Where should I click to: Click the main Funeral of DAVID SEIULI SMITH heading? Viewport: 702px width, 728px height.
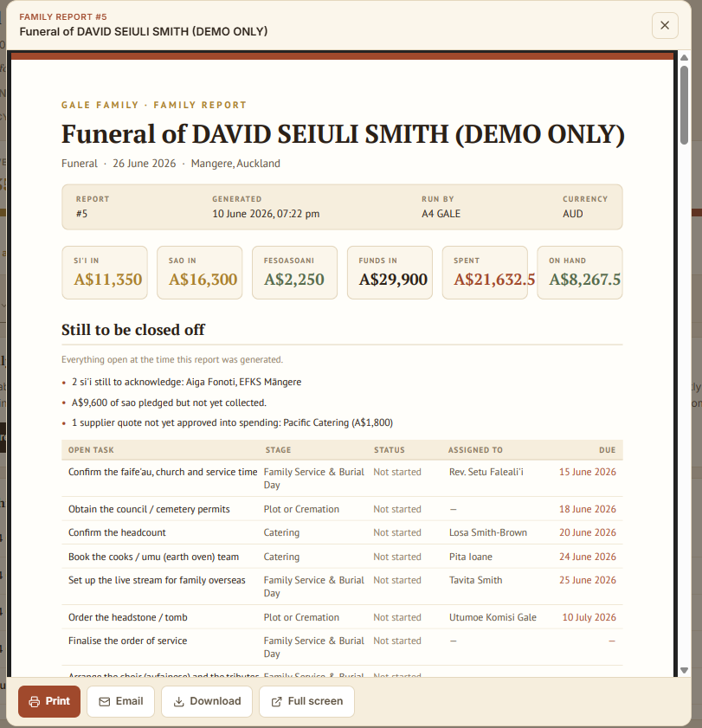343,134
